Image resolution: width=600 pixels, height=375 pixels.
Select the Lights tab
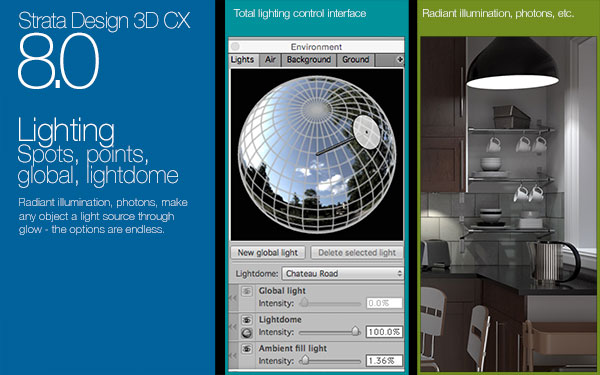point(243,60)
